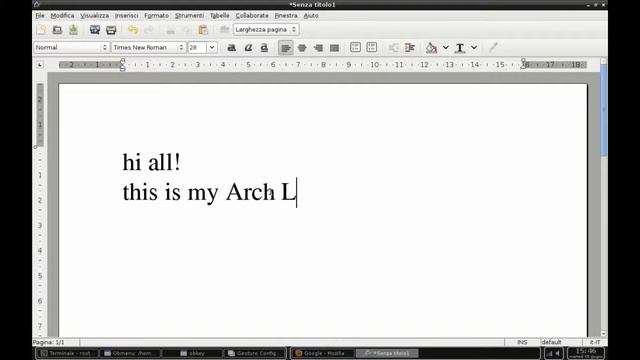The image size is (640, 360).
Task: Open the highlight color dropdown arrow
Action: (x=446, y=48)
